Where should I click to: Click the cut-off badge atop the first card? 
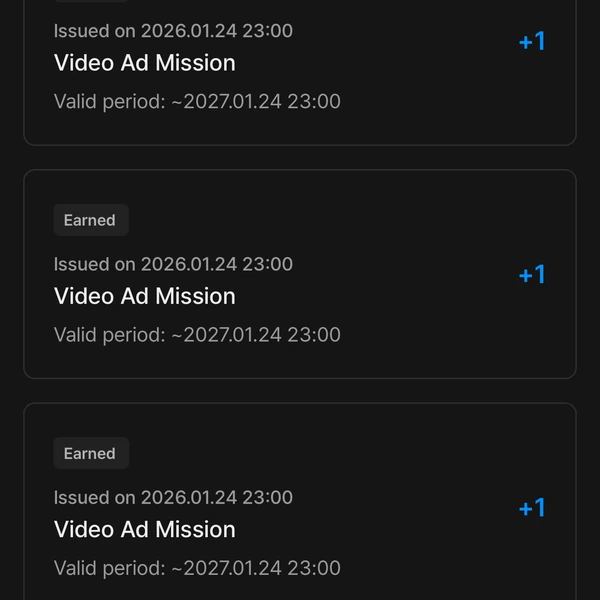pos(90,1)
